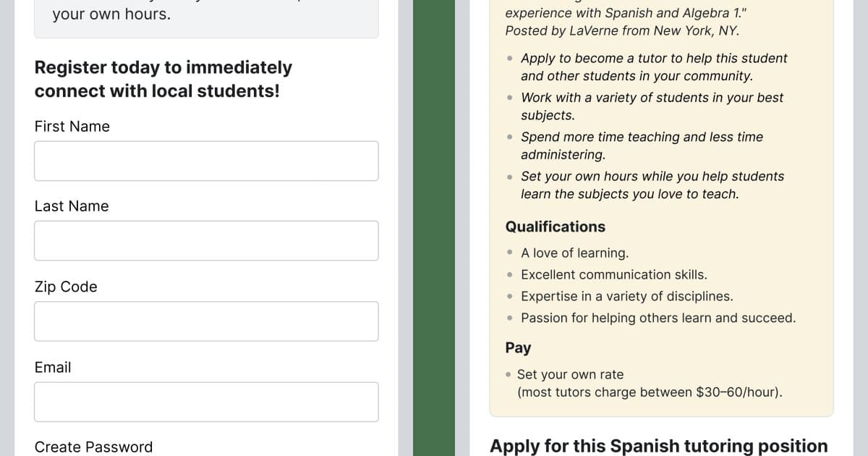The image size is (868, 456).
Task: Click the Pay section heading
Action: coord(518,347)
